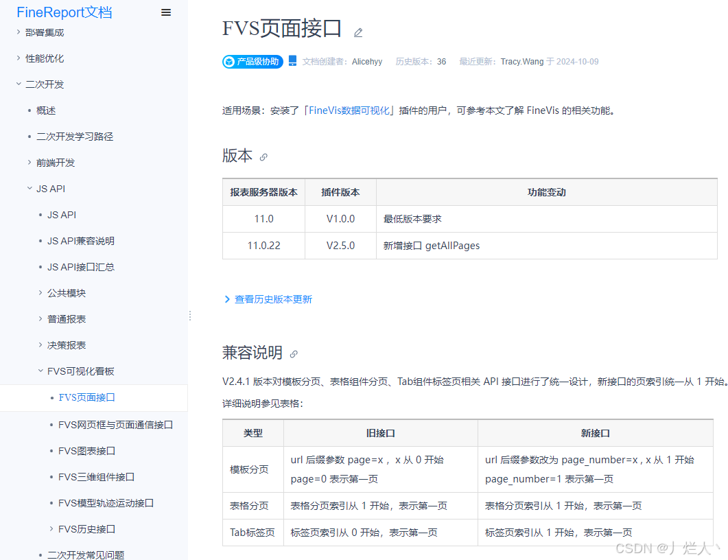
Task: Copy anchor link icon beside 版本 heading
Action: coord(263,157)
